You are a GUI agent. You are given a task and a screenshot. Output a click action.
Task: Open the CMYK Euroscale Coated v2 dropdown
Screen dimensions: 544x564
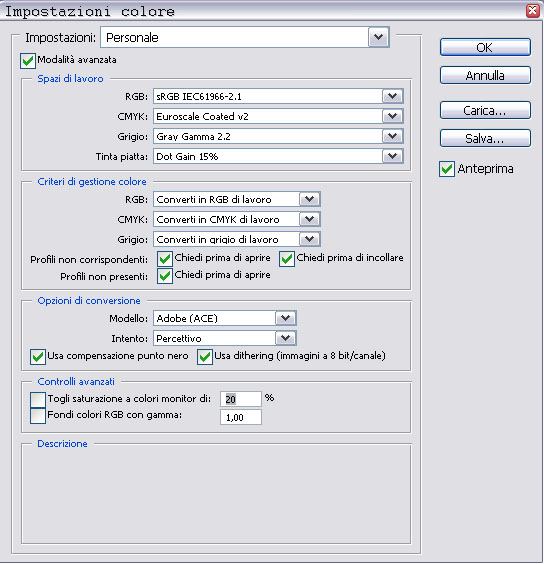click(392, 116)
